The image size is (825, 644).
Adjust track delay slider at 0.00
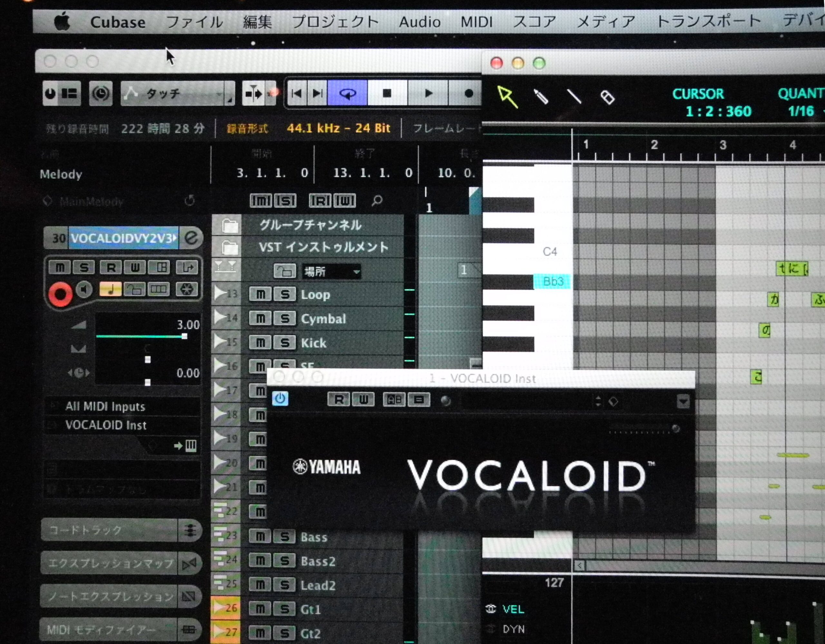tap(148, 382)
